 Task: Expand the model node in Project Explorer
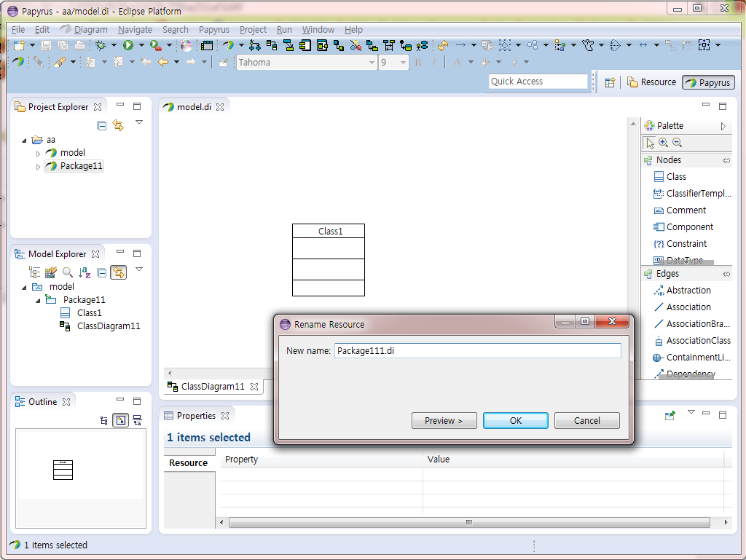(x=38, y=153)
